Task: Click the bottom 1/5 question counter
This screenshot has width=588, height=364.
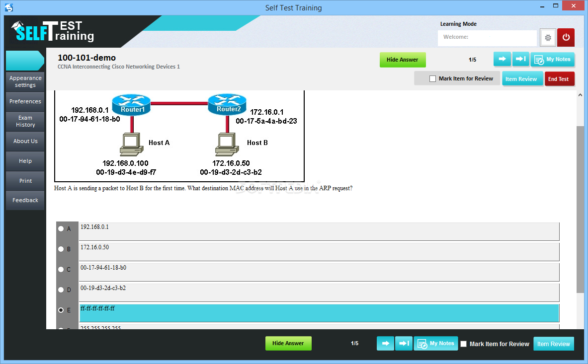Action: click(x=355, y=344)
